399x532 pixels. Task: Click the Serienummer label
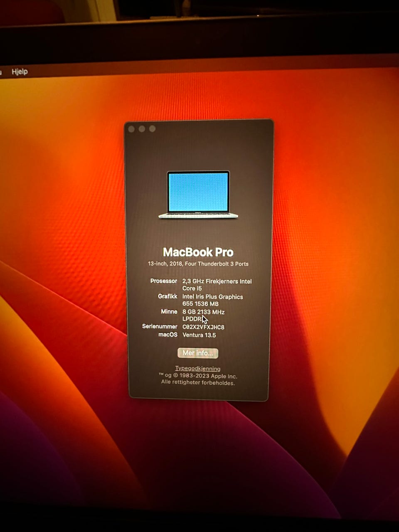160,326
